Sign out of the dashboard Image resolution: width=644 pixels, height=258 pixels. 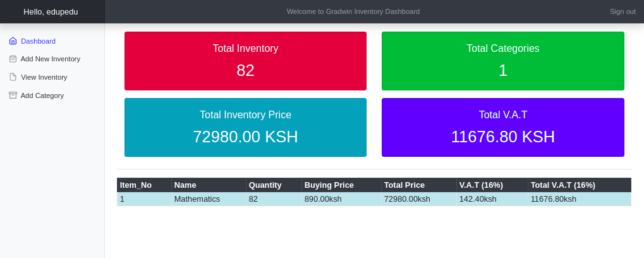pyautogui.click(x=622, y=11)
